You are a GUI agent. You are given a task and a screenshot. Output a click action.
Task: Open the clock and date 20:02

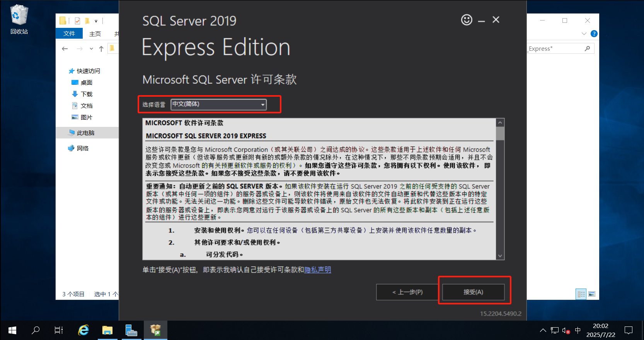point(601,330)
